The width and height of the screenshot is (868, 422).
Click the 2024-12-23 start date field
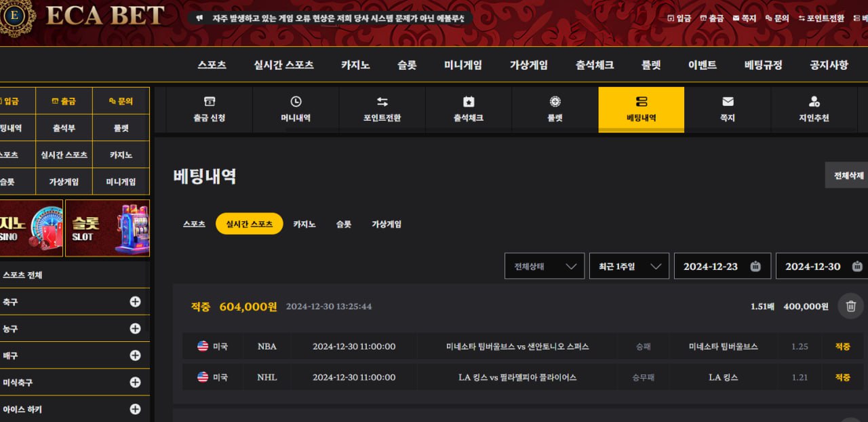[722, 266]
